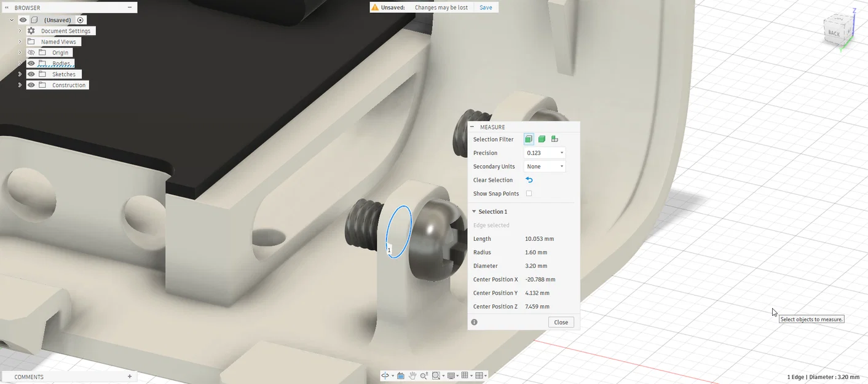The height and width of the screenshot is (384, 868).
Task: Click the Save link in unsaved banner
Action: [x=486, y=7]
